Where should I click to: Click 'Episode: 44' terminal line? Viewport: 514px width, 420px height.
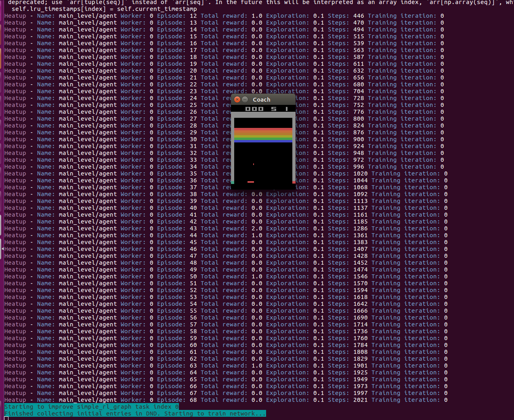177,235
